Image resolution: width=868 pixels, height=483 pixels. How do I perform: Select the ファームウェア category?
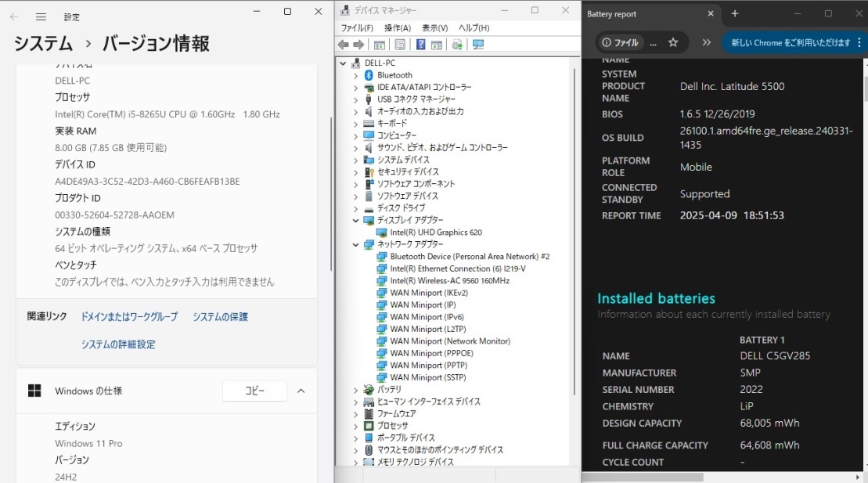point(396,413)
